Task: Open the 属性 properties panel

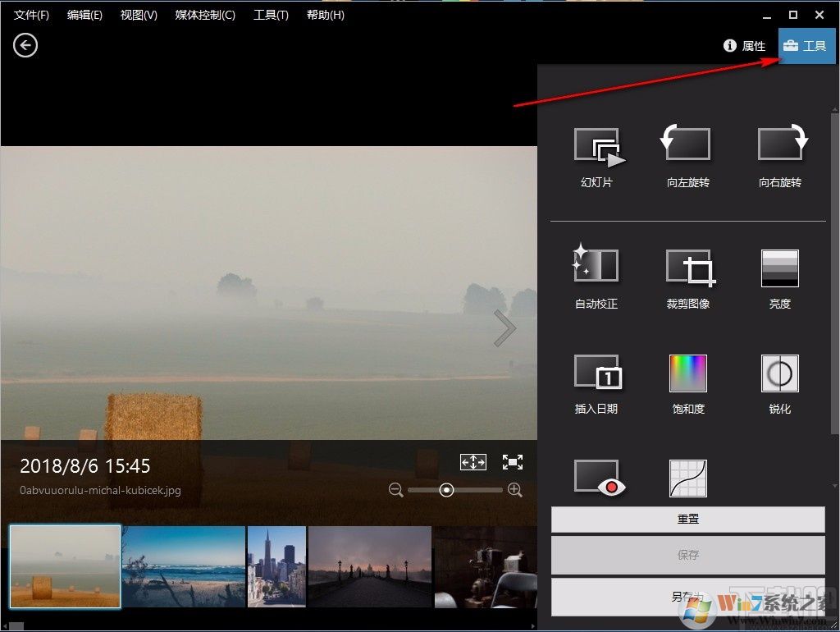Action: click(x=745, y=46)
